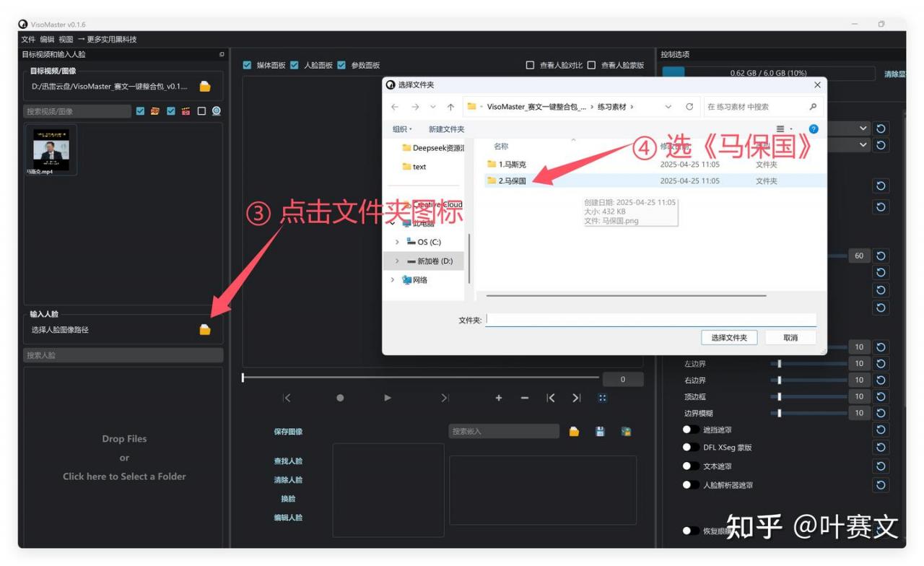The width and height of the screenshot is (924, 566).
Task: Click the plus add marker button
Action: pyautogui.click(x=499, y=398)
